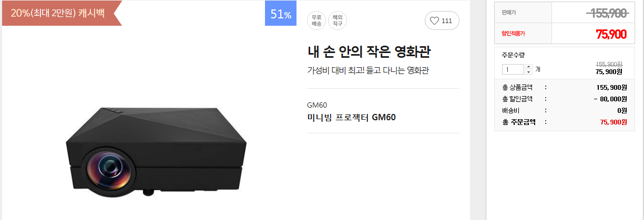Click the GM60 model label

pyautogui.click(x=317, y=104)
